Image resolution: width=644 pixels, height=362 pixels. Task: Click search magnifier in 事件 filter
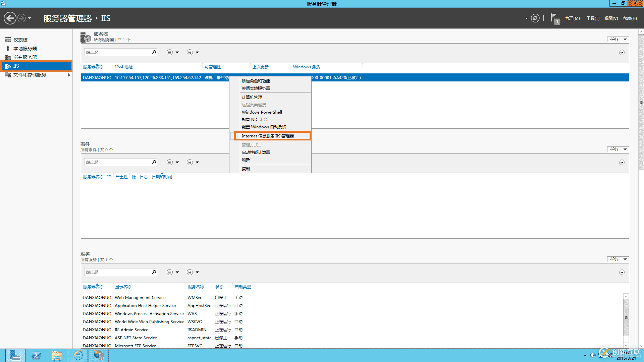tap(154, 162)
